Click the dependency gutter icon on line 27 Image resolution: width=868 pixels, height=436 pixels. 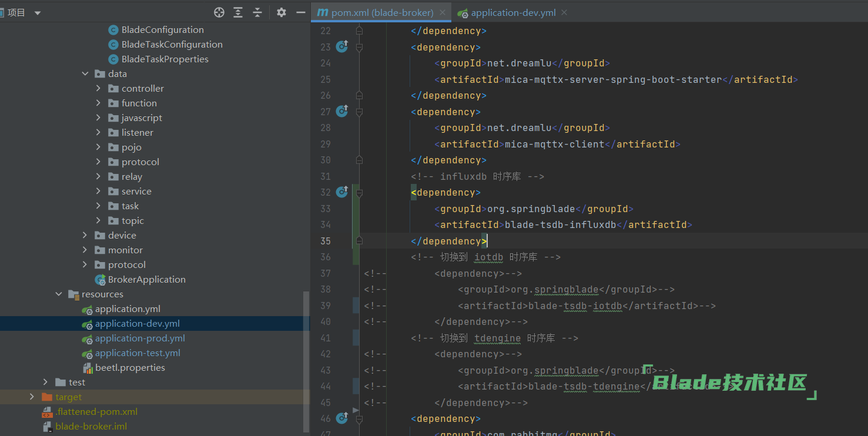coord(342,111)
